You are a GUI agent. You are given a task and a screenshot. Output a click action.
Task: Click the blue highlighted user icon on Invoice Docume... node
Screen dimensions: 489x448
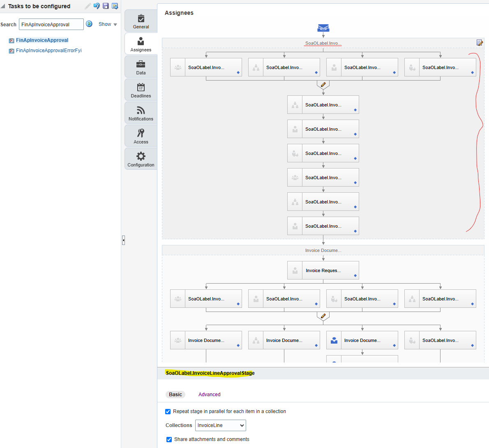(x=334, y=340)
